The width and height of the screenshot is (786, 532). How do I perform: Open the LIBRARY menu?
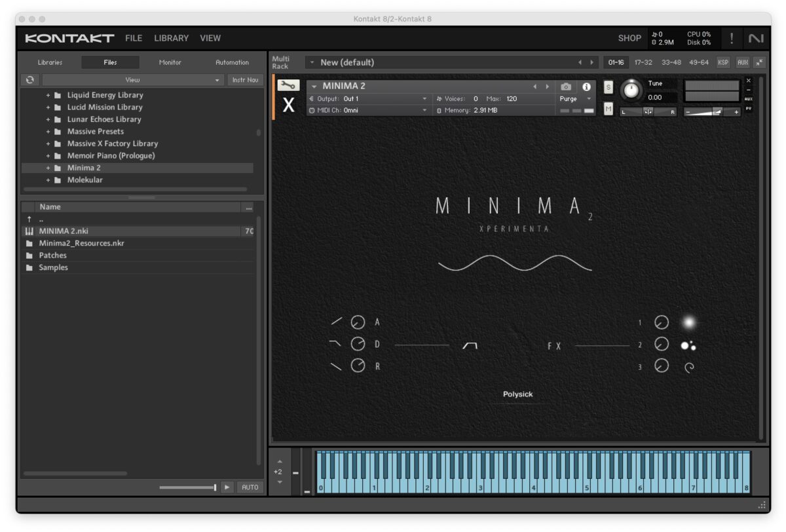[171, 38]
